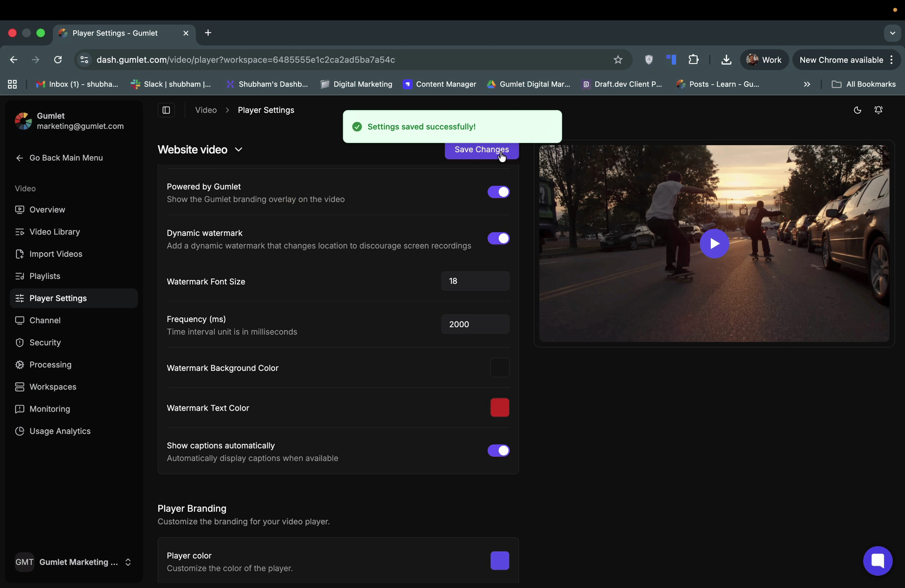Screen dimensions: 905x588
Task: Click the Video breadcrumb link
Action: (x=205, y=110)
